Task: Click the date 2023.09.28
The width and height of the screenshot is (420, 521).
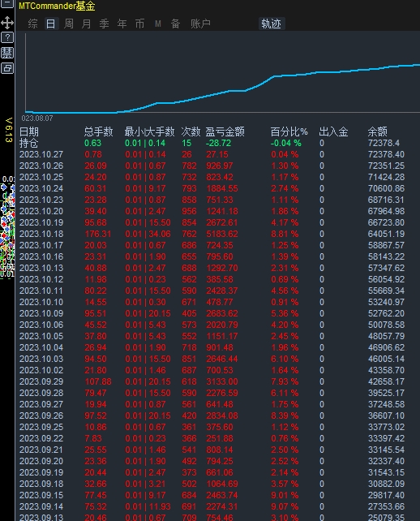Action: click(x=41, y=393)
